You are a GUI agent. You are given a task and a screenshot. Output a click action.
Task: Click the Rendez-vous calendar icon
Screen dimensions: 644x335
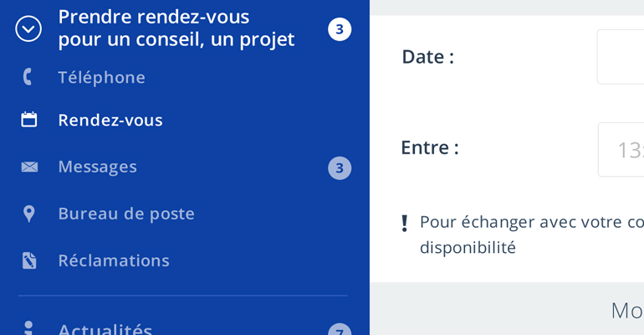[28, 120]
